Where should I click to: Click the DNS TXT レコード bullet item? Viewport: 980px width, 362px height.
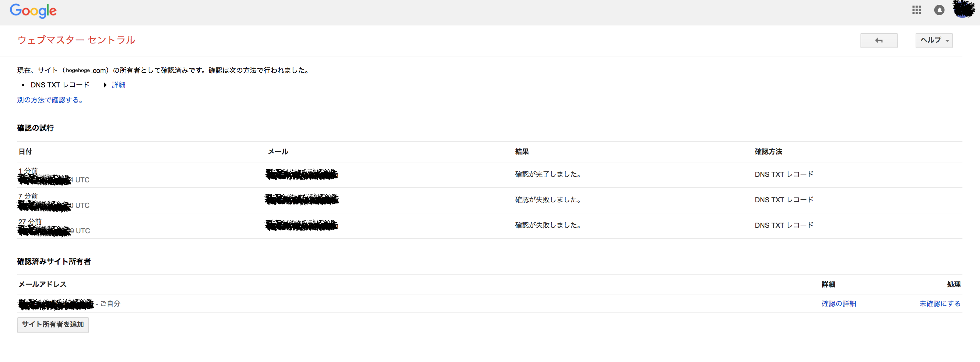point(60,85)
